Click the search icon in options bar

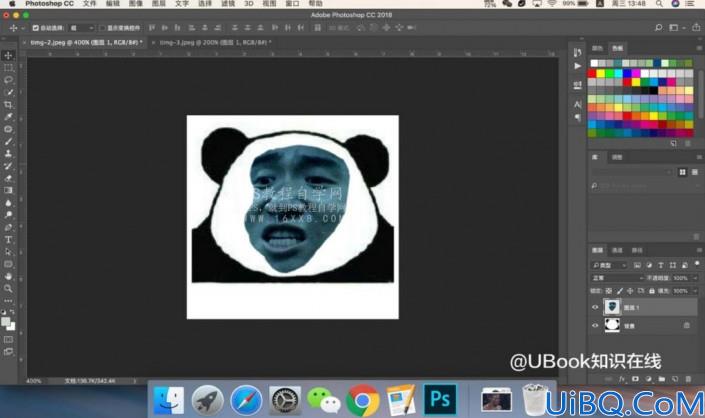[659, 28]
